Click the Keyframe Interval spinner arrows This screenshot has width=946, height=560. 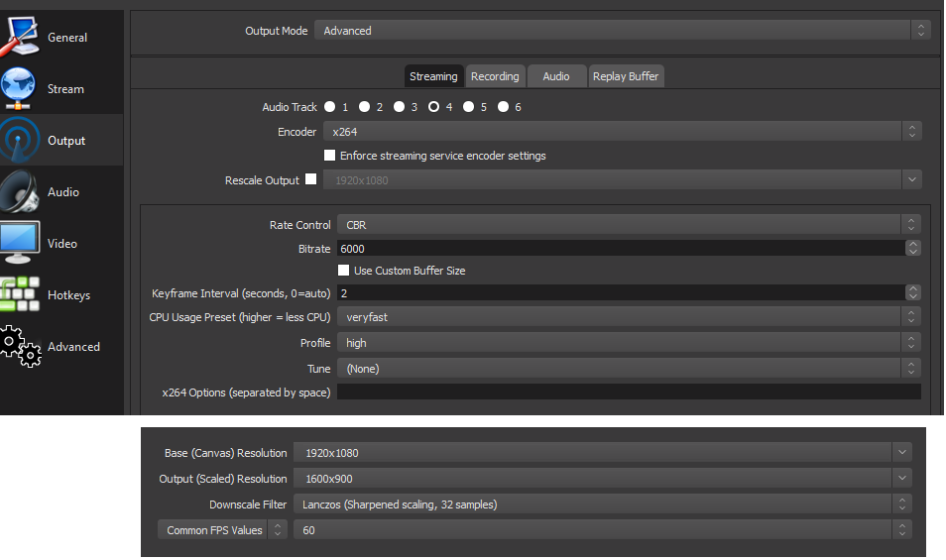click(913, 293)
